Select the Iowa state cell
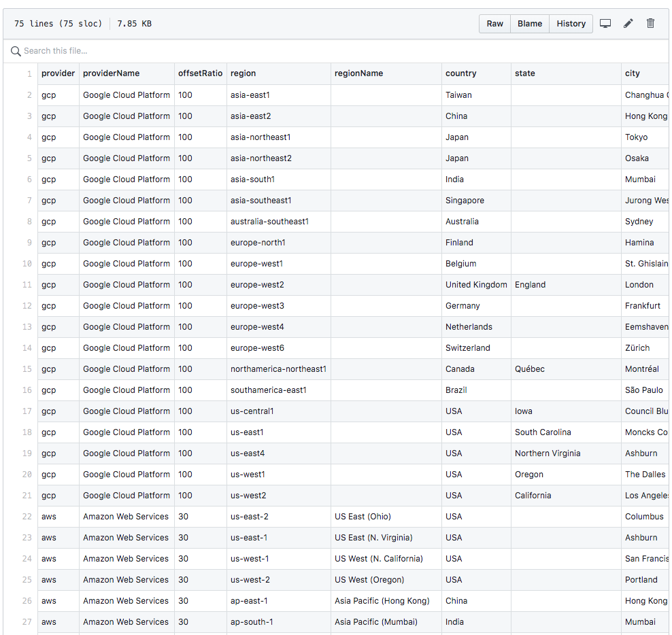This screenshot has height=635, width=672. pyautogui.click(x=566, y=411)
